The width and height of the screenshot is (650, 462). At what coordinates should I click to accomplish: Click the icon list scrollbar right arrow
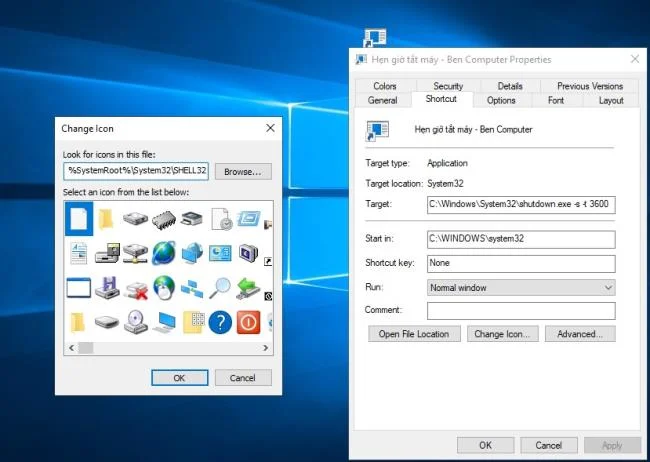click(266, 348)
